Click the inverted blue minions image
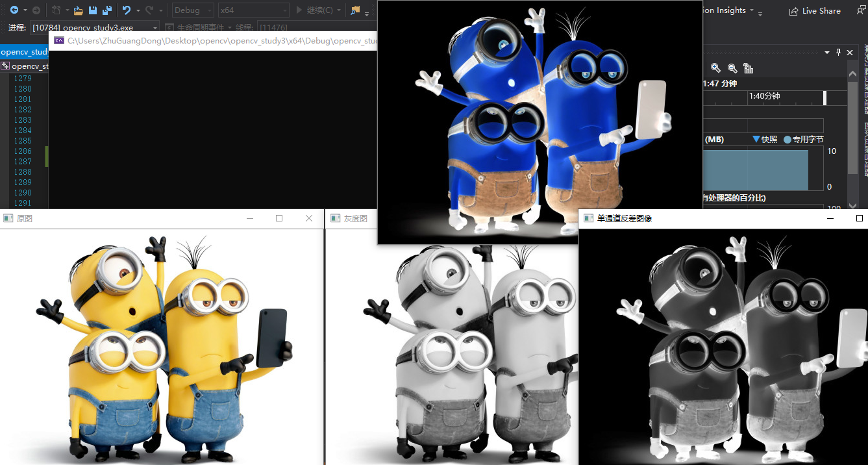 coord(540,122)
